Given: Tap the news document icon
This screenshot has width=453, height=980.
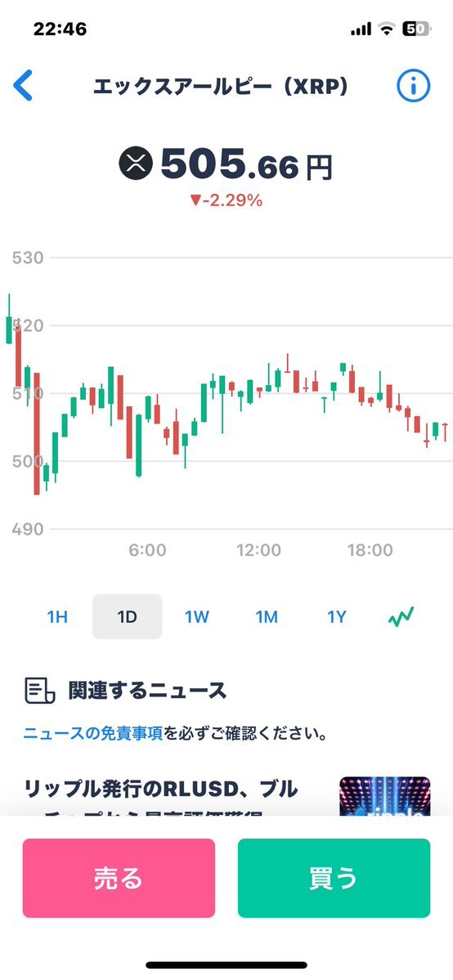Looking at the screenshot, I should 39,691.
